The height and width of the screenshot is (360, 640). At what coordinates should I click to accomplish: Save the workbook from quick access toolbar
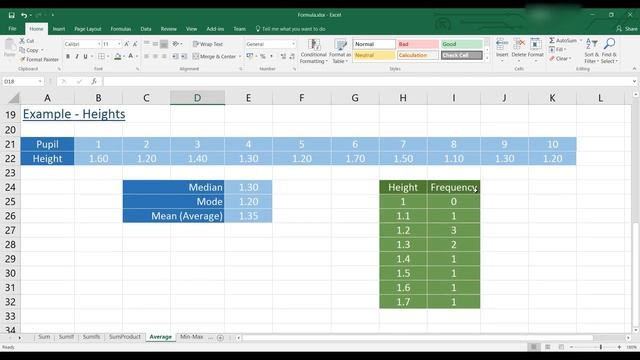point(11,15)
